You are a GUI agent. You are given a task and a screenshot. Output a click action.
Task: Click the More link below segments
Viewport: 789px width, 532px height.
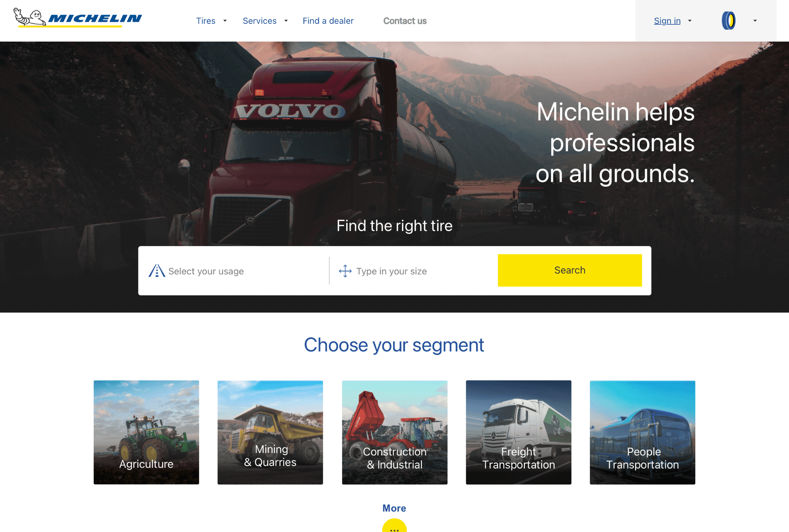pyautogui.click(x=394, y=508)
